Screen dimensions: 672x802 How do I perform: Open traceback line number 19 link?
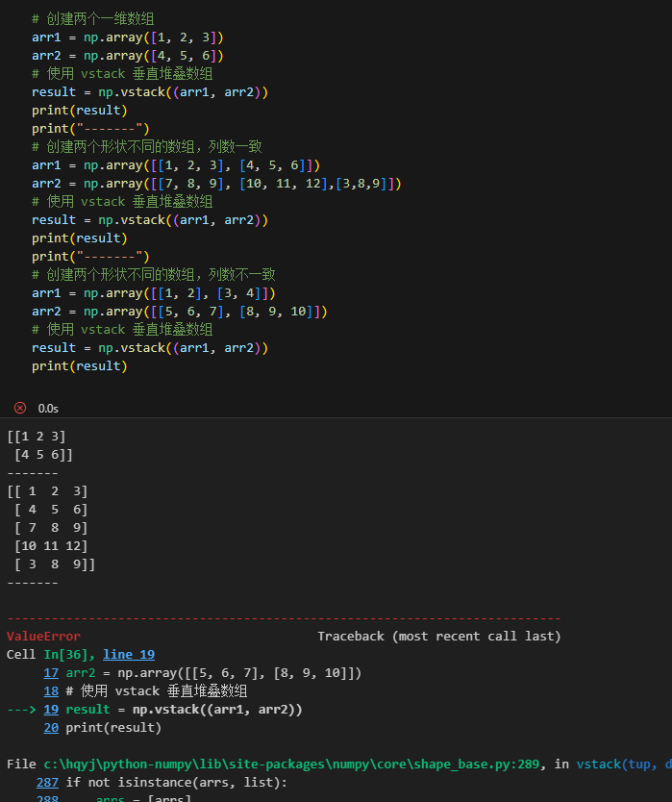(51, 710)
